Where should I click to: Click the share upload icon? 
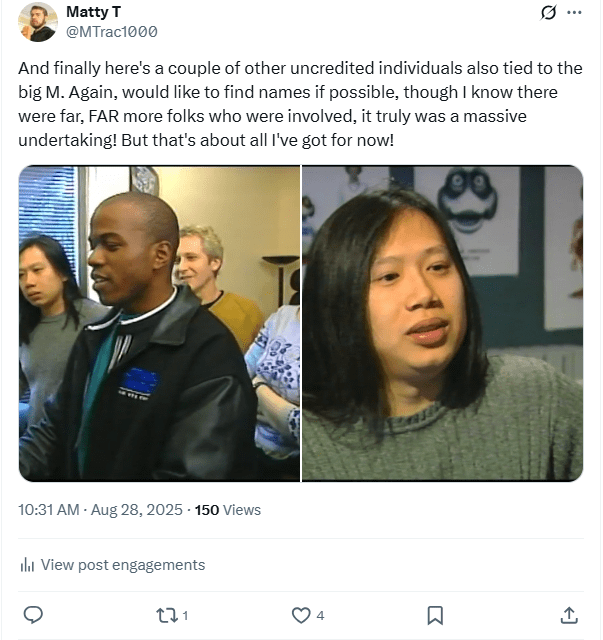pyautogui.click(x=569, y=616)
